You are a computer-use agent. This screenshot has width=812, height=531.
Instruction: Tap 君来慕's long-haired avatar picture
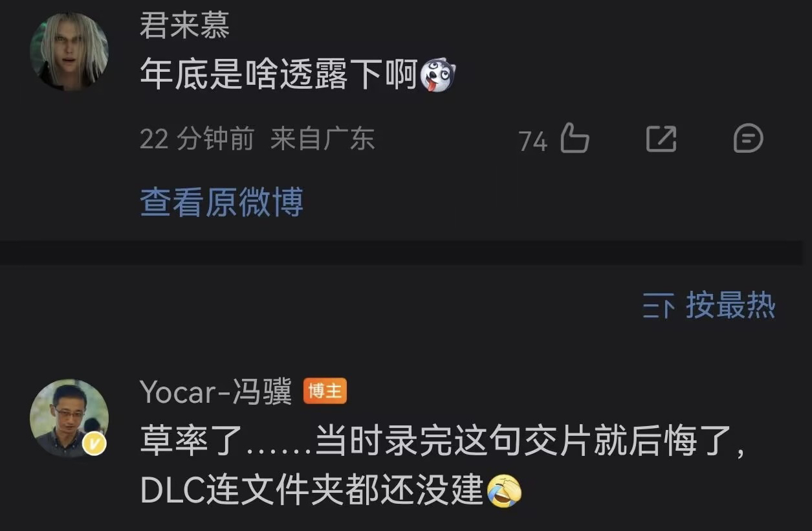point(69,52)
